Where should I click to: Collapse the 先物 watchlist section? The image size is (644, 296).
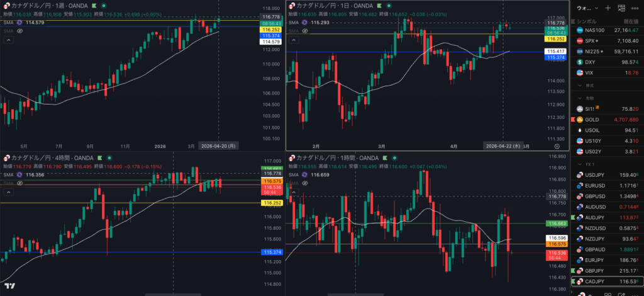tap(580, 98)
